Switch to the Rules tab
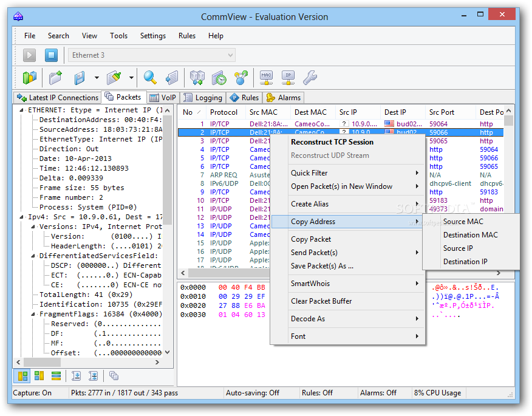 point(244,98)
